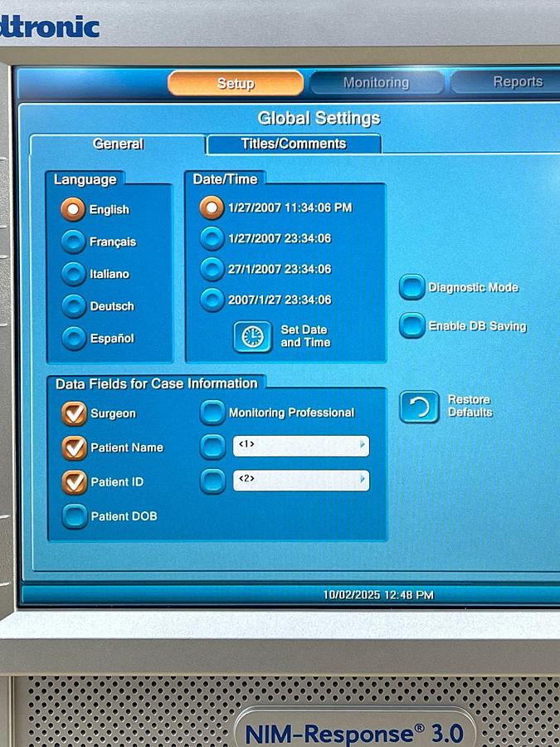Enable the checkbox beside custom field <1>
The width and height of the screenshot is (560, 747).
212,447
